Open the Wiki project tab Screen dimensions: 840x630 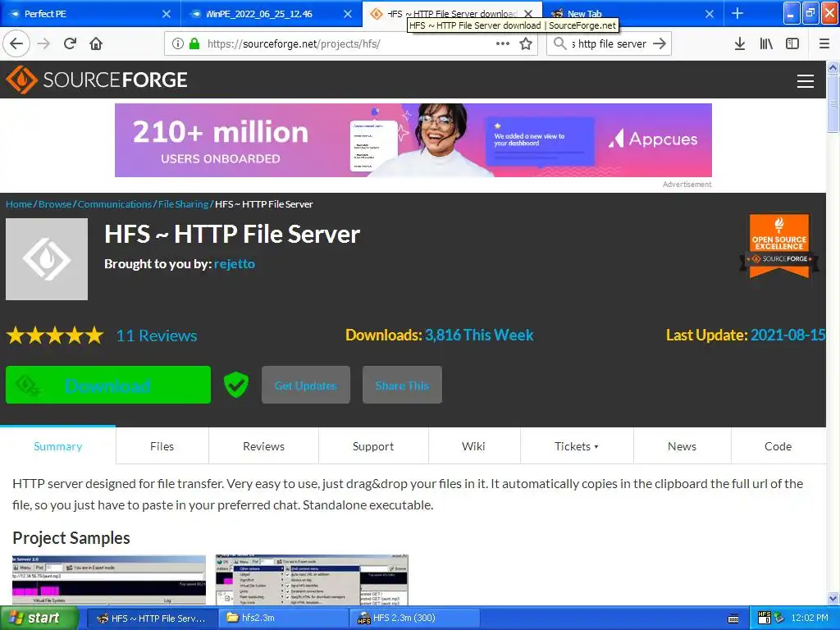[473, 446]
